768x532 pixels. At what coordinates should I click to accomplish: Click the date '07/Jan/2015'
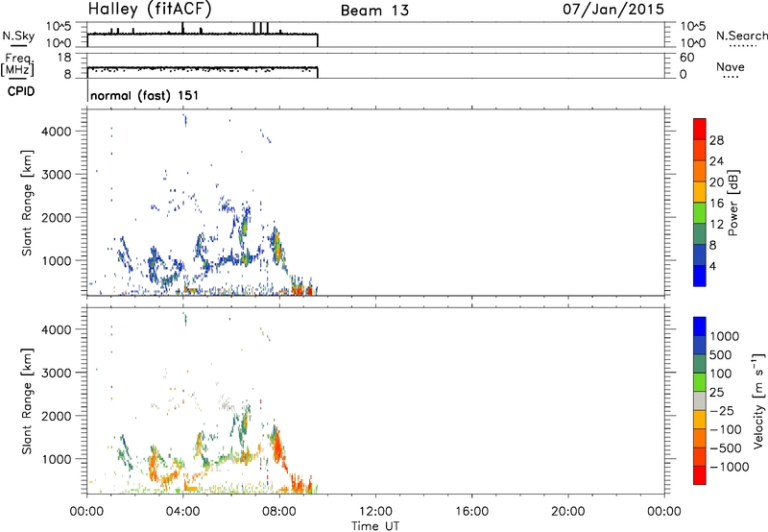(613, 10)
